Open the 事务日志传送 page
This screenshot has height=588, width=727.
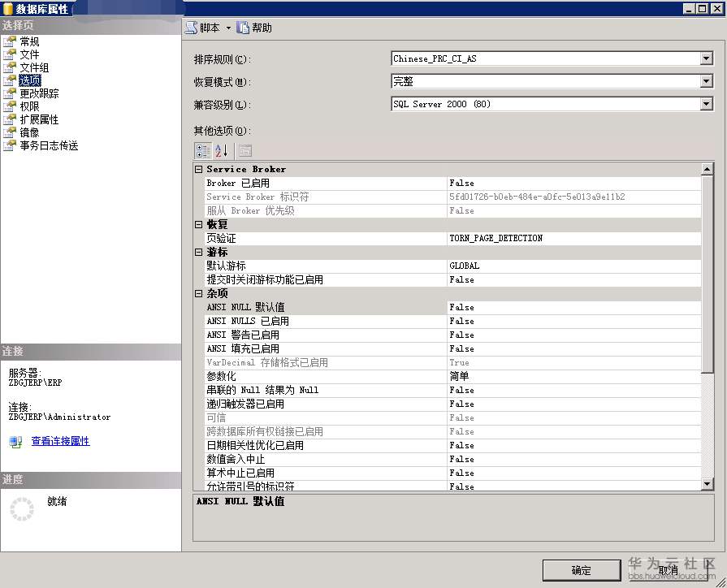tap(49, 145)
